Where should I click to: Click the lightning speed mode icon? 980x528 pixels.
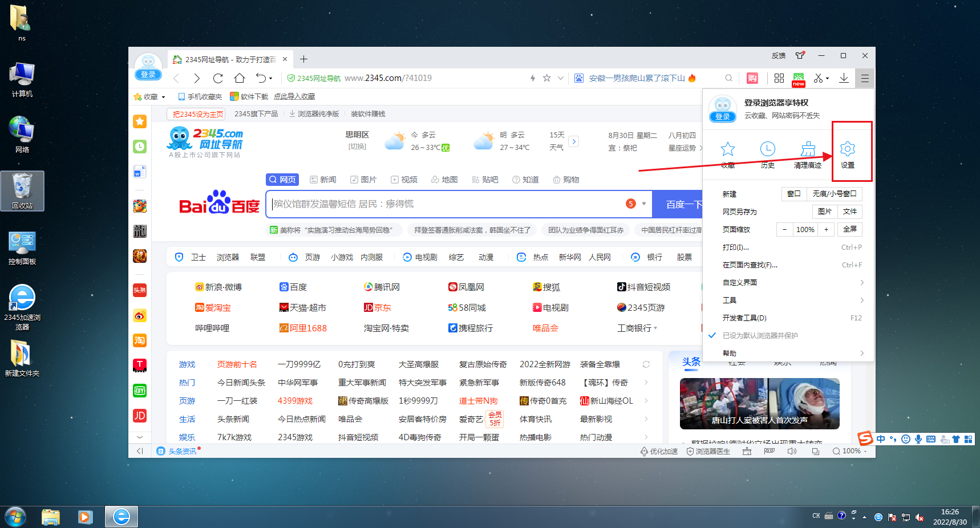tap(533, 78)
